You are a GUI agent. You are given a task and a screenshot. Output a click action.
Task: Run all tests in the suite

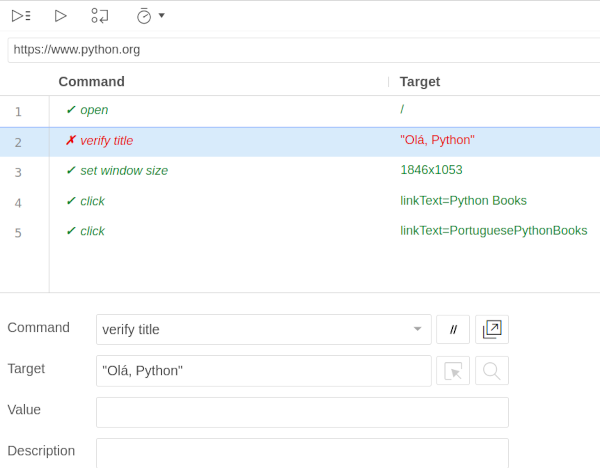click(x=21, y=16)
